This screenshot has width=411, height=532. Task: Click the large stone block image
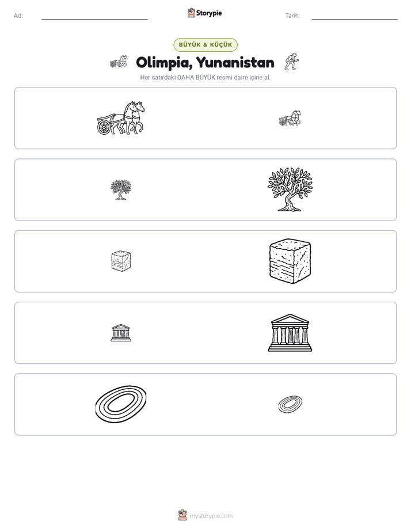tap(290, 261)
